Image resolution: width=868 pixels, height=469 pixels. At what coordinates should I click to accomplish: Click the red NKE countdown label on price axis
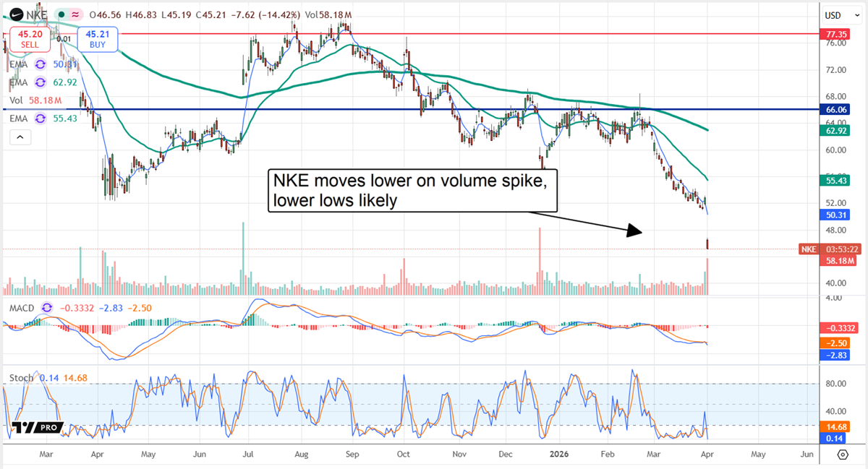829,249
